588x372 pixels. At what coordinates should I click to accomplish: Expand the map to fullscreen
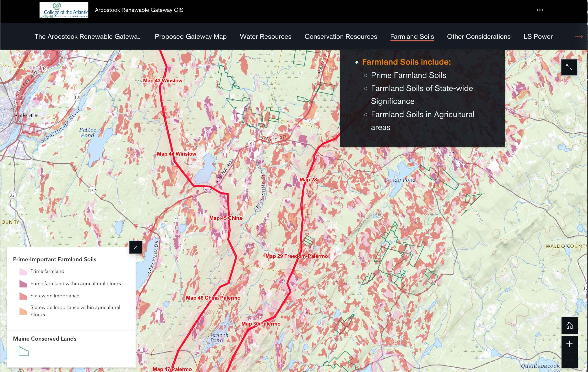coord(569,67)
